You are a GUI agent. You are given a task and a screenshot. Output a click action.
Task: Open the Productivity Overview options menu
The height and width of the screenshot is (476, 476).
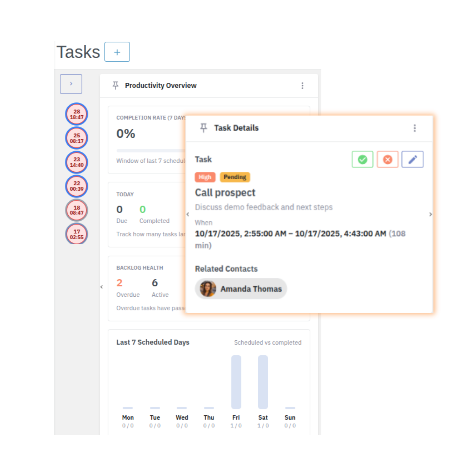[303, 86]
